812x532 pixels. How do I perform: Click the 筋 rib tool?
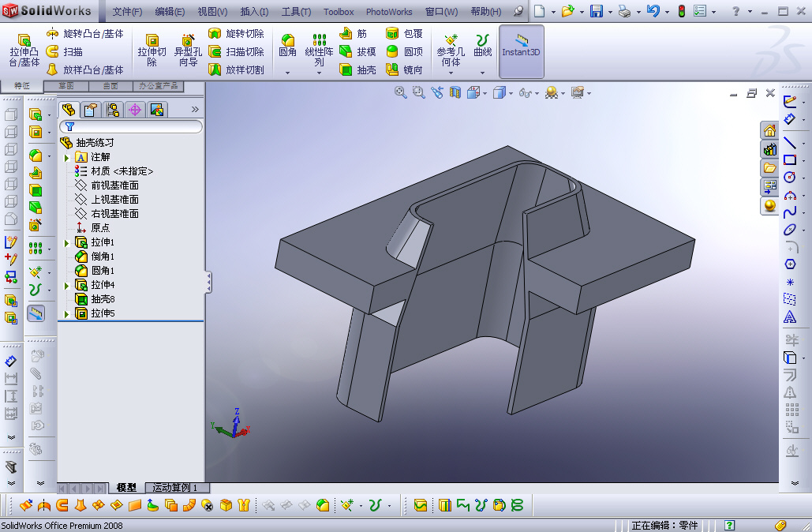pos(354,34)
